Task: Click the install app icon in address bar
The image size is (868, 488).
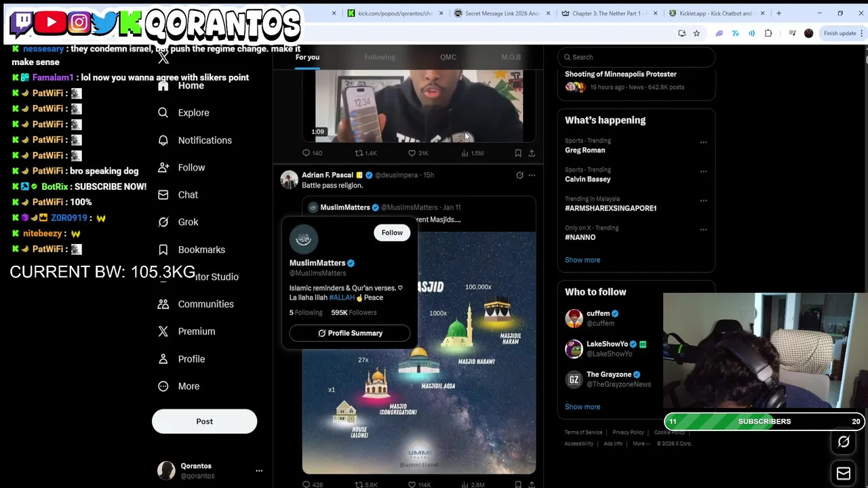Action: pos(682,33)
